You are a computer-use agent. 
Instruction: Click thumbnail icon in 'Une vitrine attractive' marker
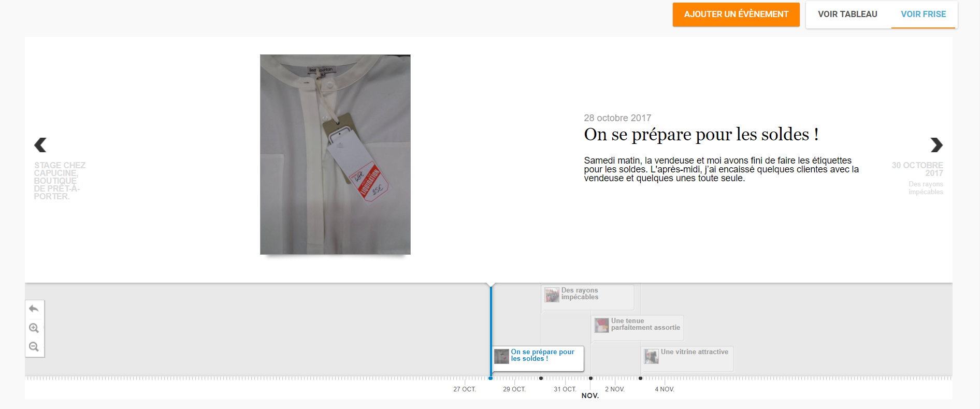pos(651,356)
